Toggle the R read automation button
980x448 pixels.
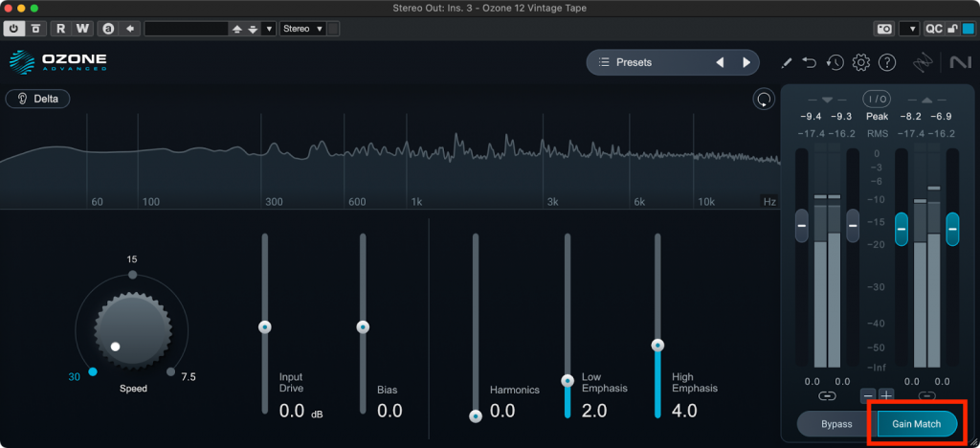pyautogui.click(x=61, y=29)
